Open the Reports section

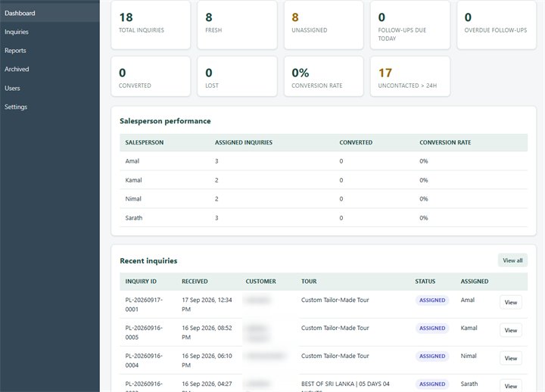(50, 51)
